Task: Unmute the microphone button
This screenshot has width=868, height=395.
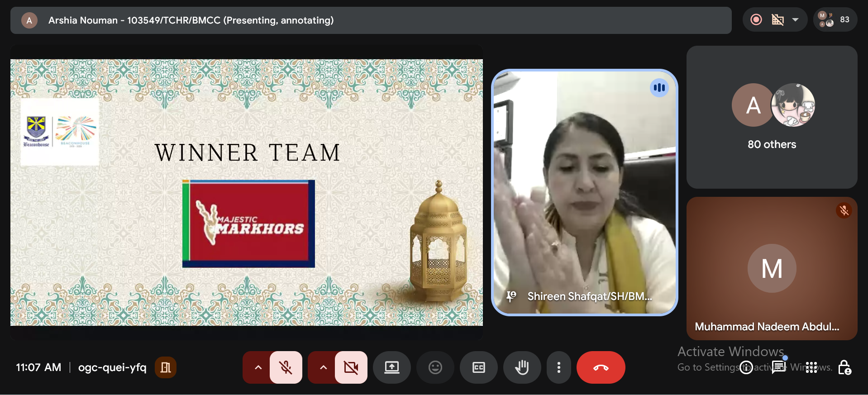Action: point(286,367)
